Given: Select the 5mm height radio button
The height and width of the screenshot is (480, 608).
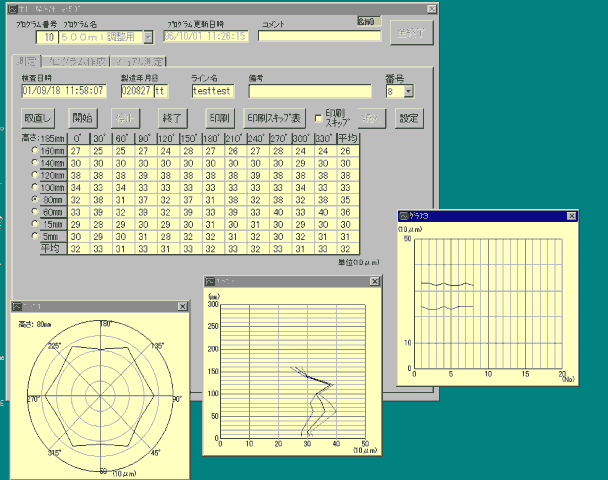Looking at the screenshot, I should click(x=35, y=236).
